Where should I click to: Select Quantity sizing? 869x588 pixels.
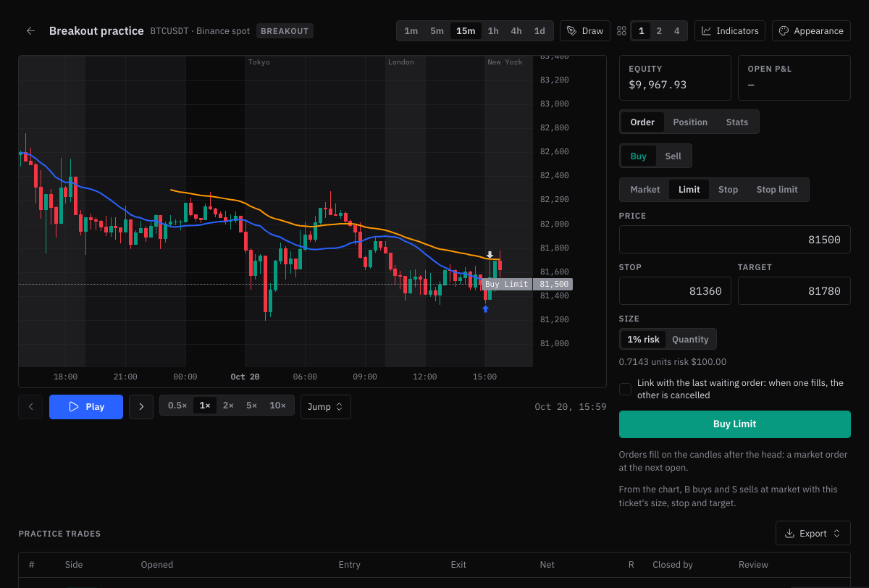[x=690, y=340]
